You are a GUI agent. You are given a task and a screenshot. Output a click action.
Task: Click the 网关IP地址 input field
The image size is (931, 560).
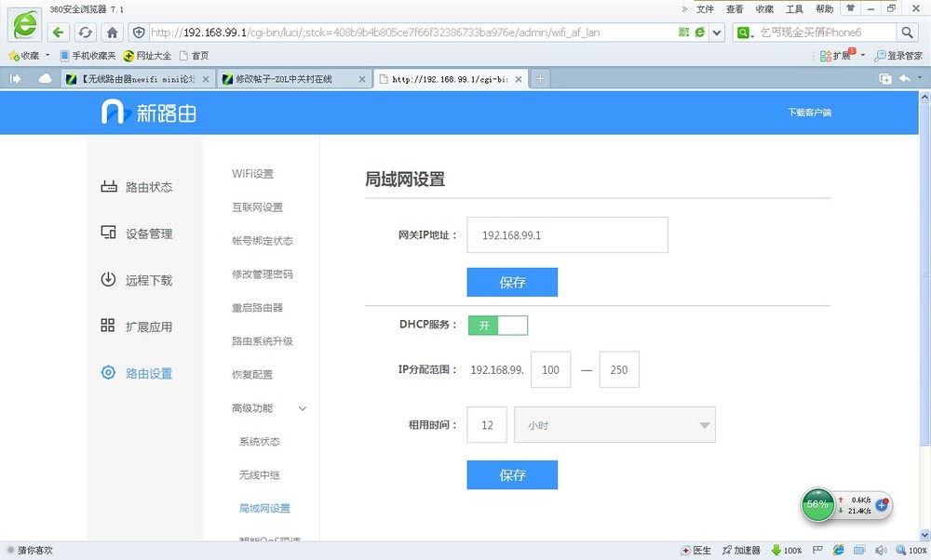pyautogui.click(x=567, y=235)
